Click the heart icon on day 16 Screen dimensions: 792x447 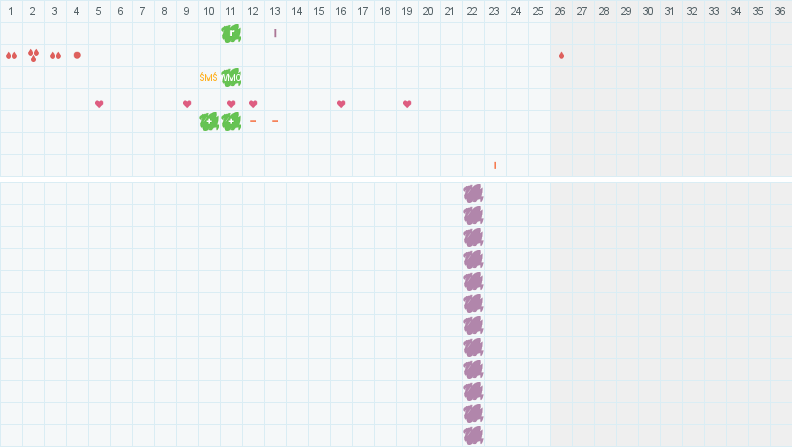point(341,104)
